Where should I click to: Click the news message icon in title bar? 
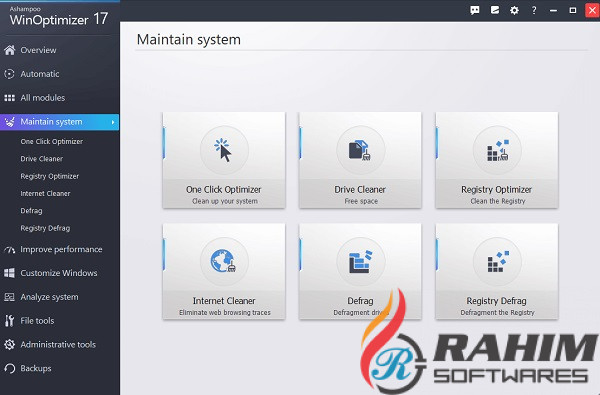[495, 10]
